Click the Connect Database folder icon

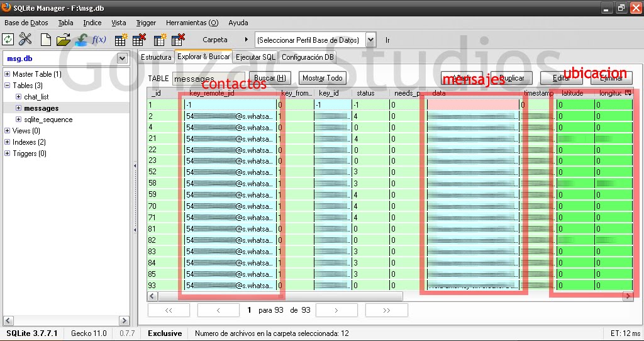tap(64, 40)
